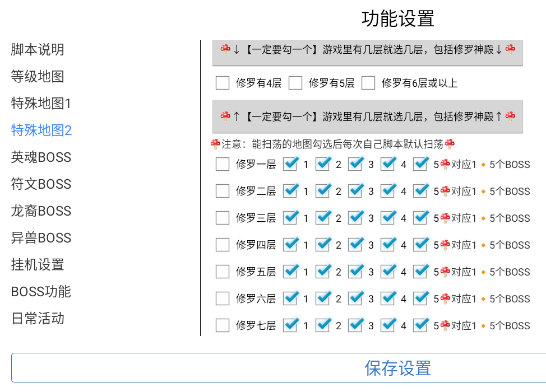Image resolution: width=546 pixels, height=392 pixels.
Task: Uncheck BOSS 5 in the 修罗三层 row
Action: click(420, 218)
